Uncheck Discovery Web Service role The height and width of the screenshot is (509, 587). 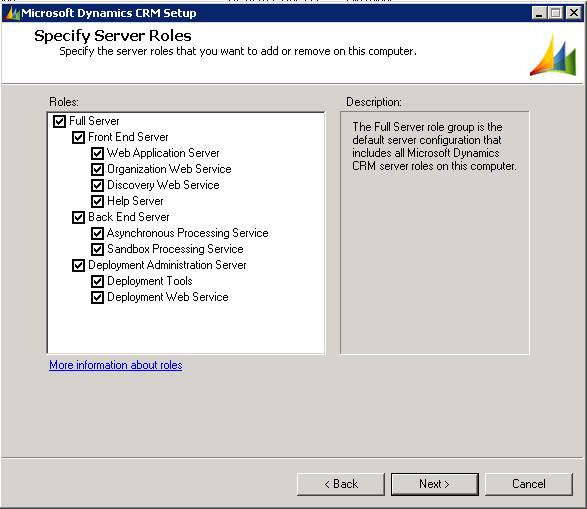click(97, 185)
